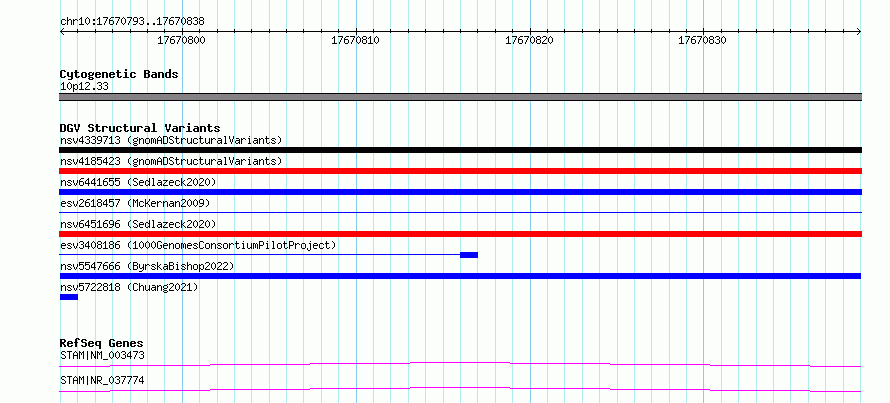Select the magenta STAM NM_003473 gene line

[460, 364]
